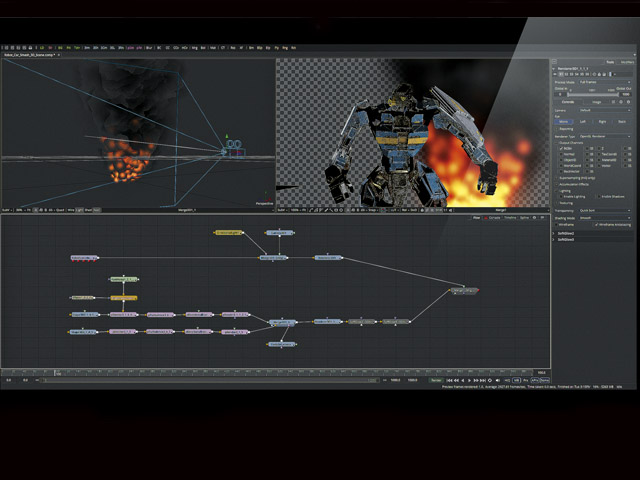Add a Polygon mask with Ply
This screenshot has width=640, height=480.
coord(276,48)
